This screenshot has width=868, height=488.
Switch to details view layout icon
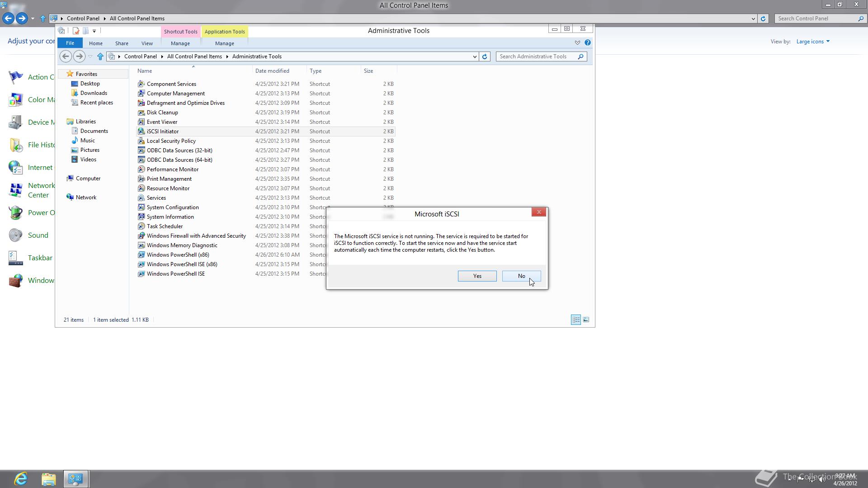(576, 319)
